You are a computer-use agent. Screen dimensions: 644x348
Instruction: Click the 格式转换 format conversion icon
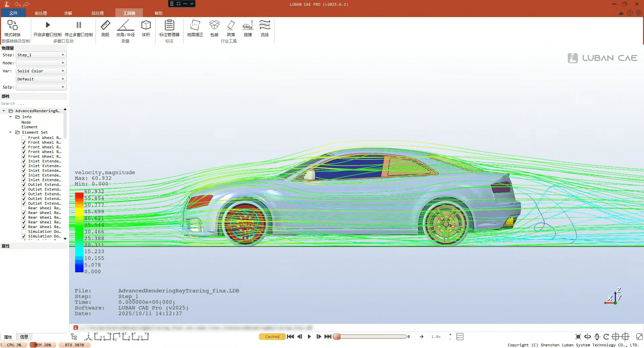[x=12, y=28]
